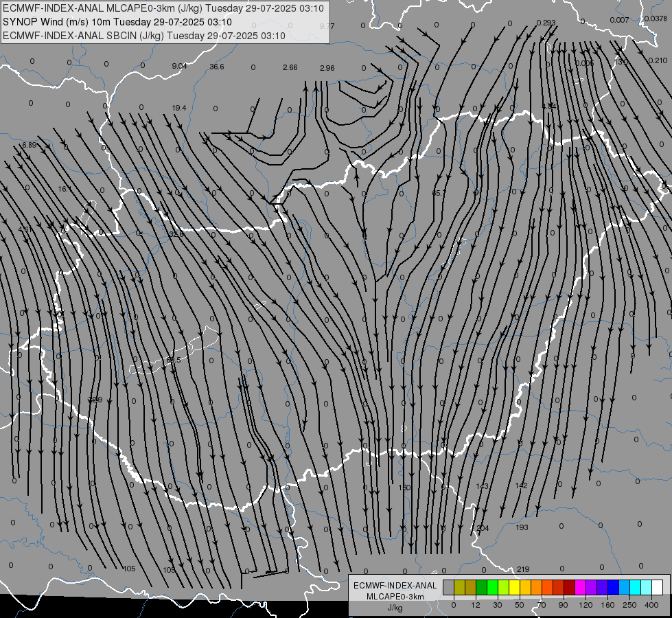
Task: Click the map value 19.4
Action: (179, 108)
